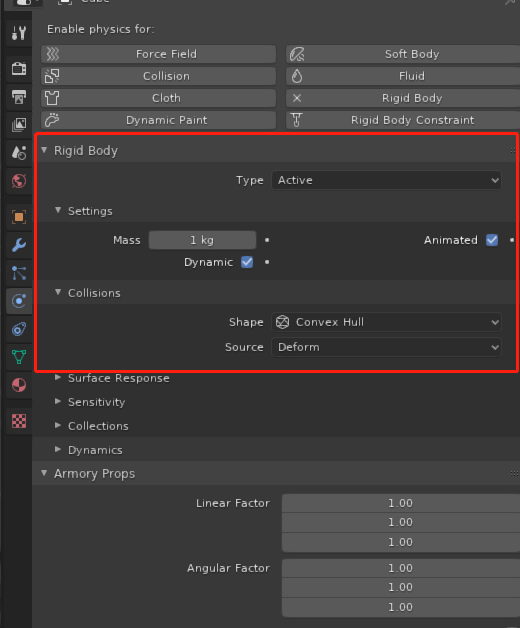Collapse the Collisions subpanel
The width and height of the screenshot is (520, 628).
[x=58, y=292]
